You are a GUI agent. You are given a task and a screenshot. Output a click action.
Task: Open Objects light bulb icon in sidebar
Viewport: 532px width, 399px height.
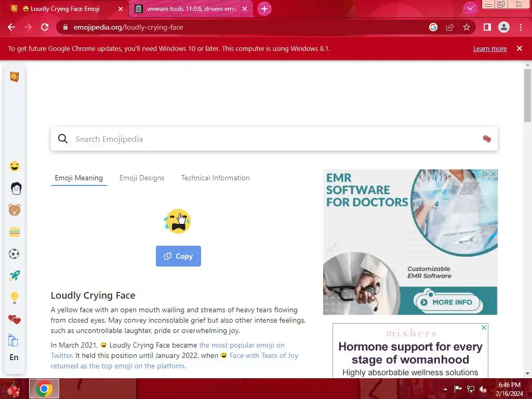14,298
